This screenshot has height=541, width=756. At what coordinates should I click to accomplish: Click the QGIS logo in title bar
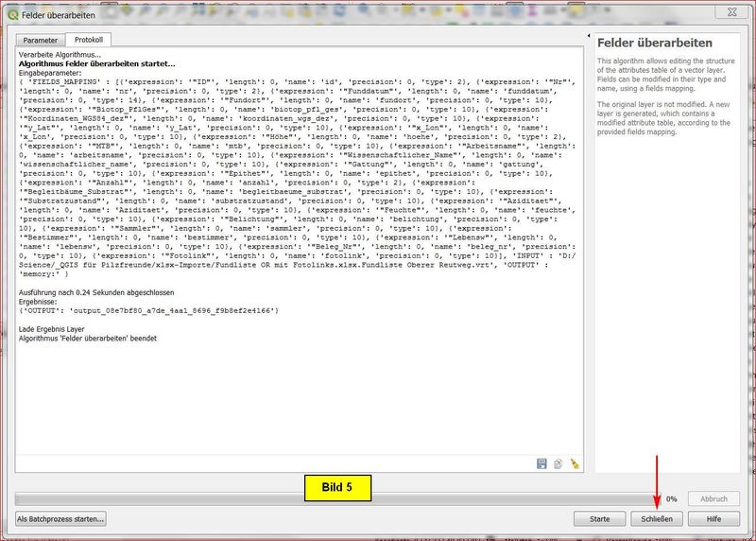11,11
